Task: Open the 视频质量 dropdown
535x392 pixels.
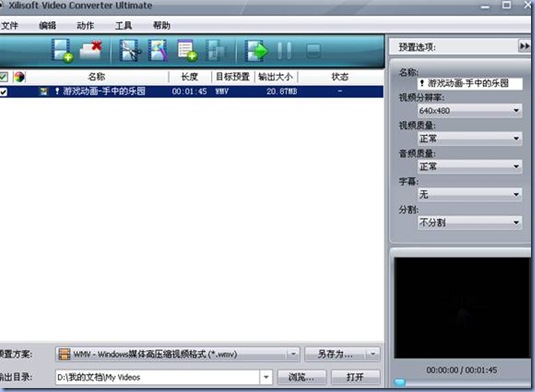Action: point(469,139)
